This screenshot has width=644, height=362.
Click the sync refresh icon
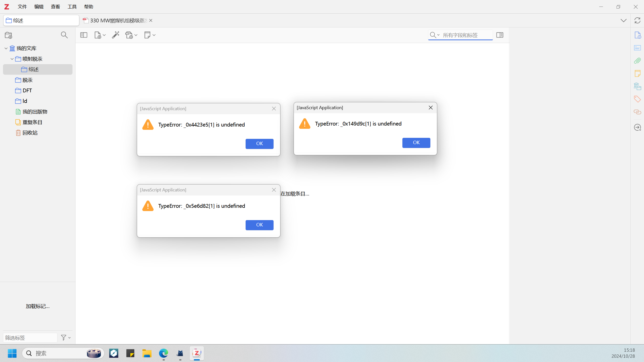(x=637, y=20)
